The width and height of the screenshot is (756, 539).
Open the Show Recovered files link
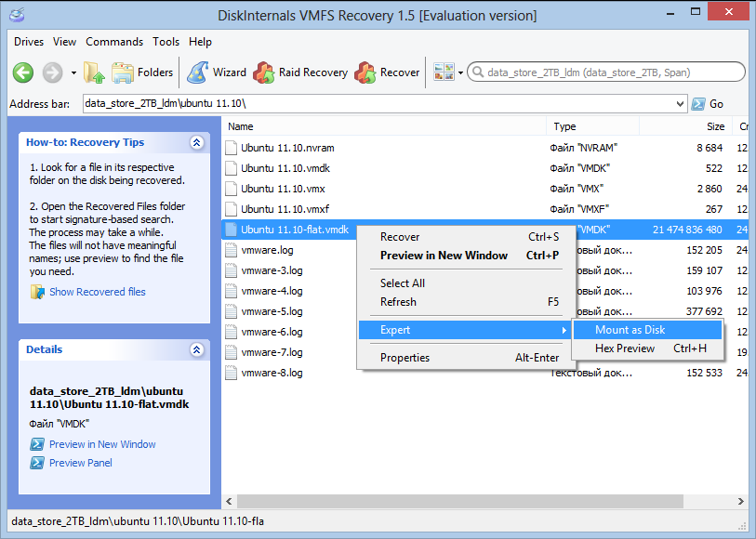[97, 292]
